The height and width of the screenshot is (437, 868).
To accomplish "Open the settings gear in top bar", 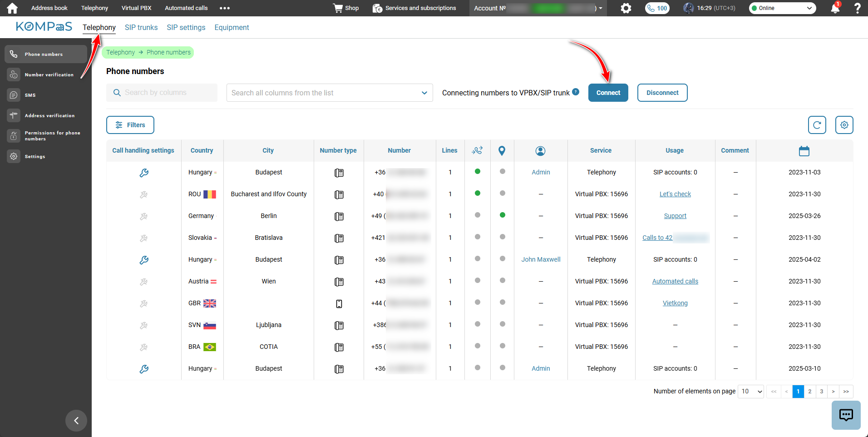I will click(626, 8).
